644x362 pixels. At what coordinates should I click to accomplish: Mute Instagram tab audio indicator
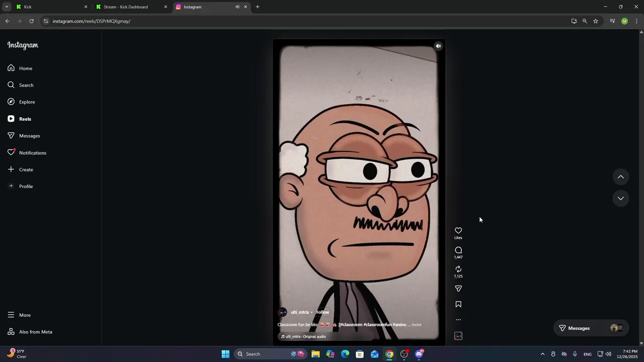[x=237, y=7]
